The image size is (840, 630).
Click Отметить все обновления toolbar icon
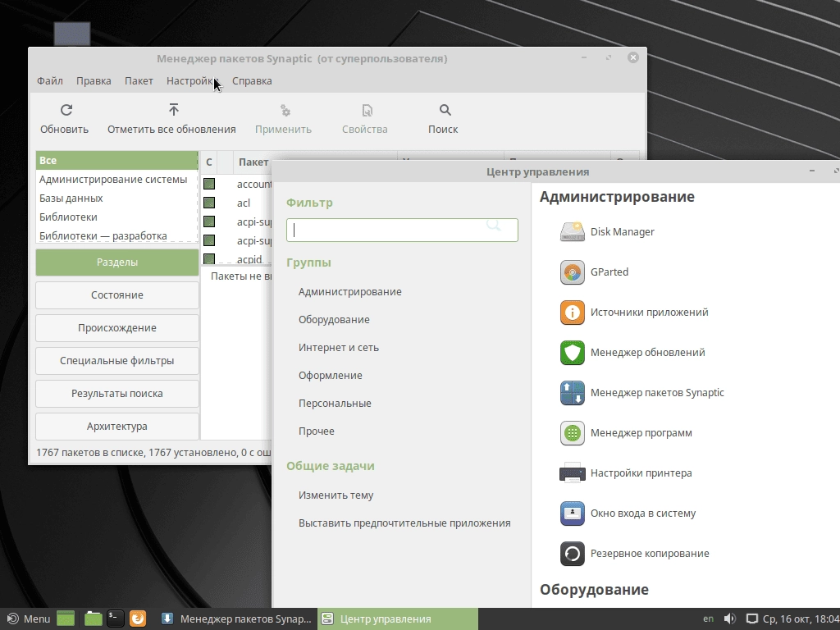coord(174,110)
